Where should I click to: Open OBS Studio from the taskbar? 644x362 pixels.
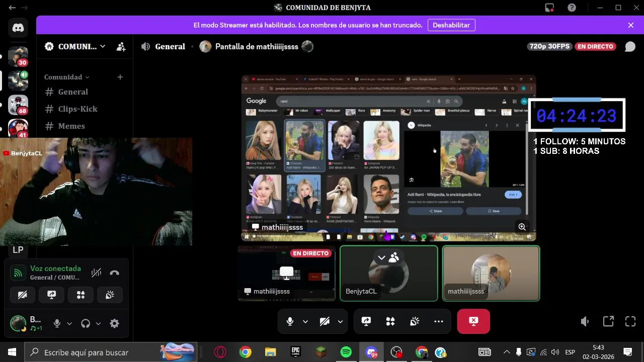coord(397,352)
